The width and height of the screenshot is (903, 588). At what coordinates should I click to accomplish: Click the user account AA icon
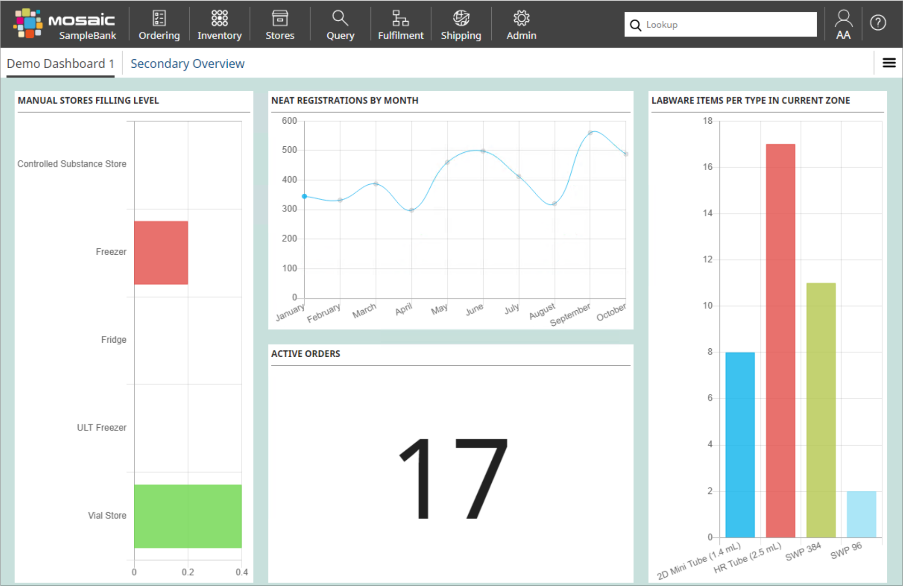[x=844, y=24]
